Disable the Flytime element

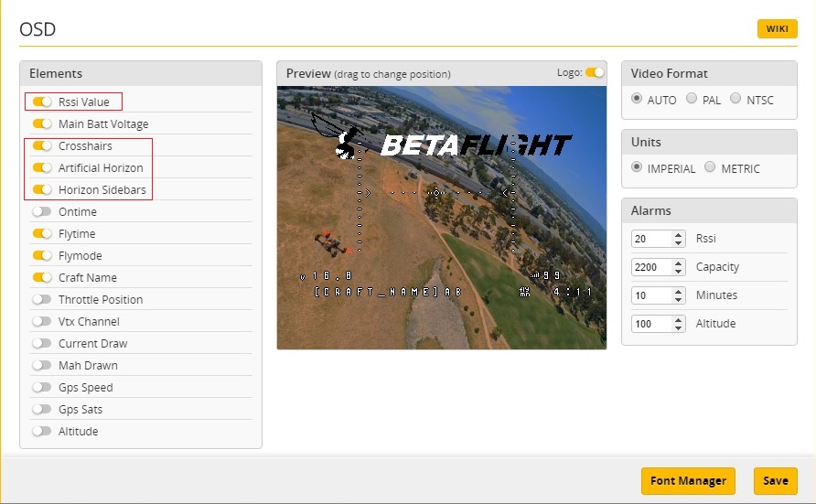(x=42, y=233)
